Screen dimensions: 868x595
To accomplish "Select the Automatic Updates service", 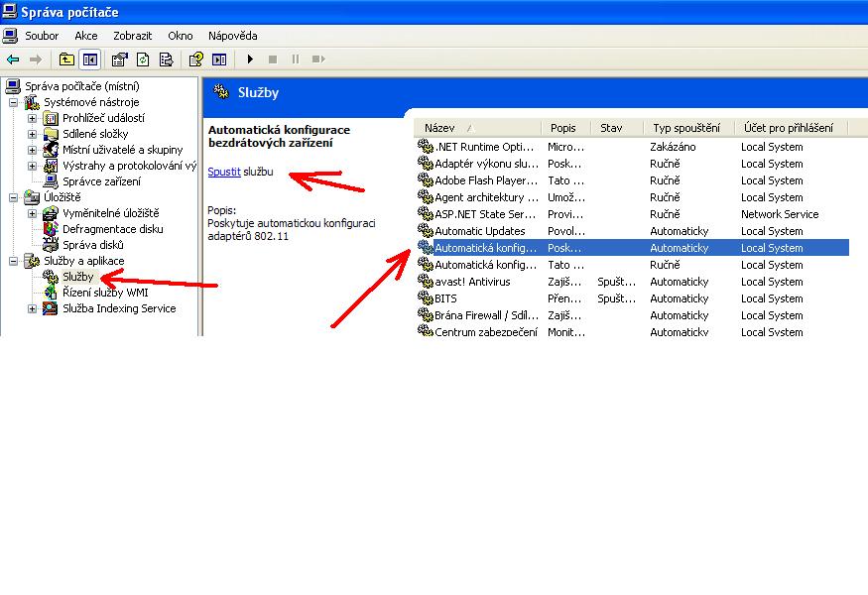I will (x=632, y=231).
